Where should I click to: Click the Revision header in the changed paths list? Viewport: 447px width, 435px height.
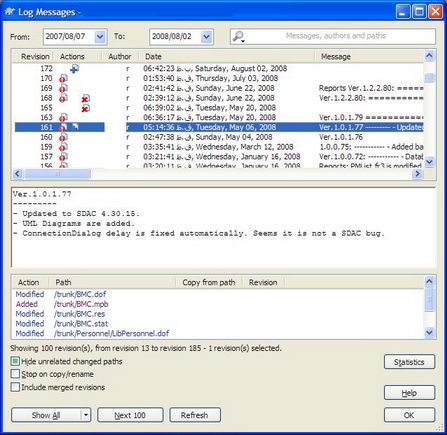263,282
